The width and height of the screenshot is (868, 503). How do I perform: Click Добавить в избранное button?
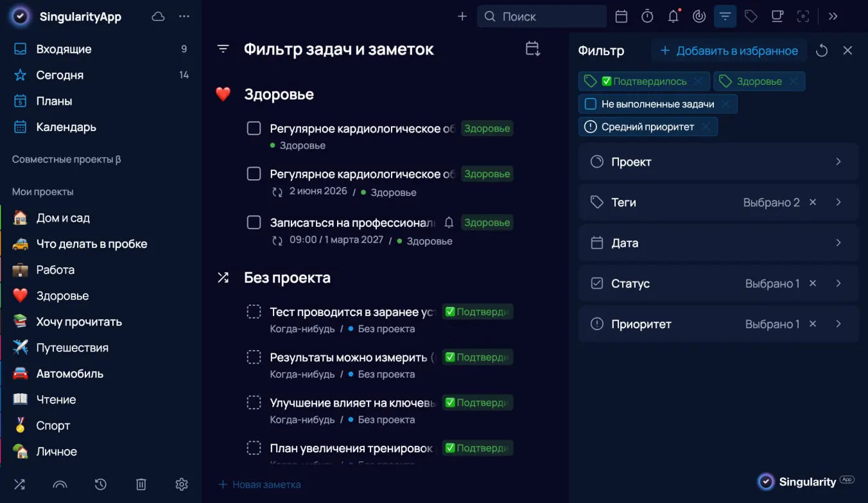pos(729,51)
